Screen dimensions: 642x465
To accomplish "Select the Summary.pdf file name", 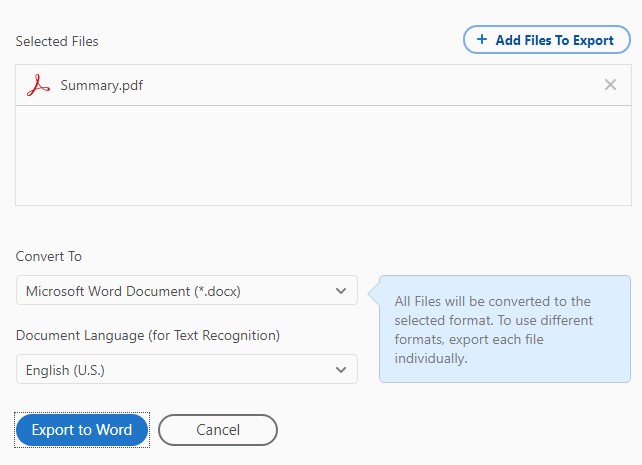I will (x=102, y=85).
